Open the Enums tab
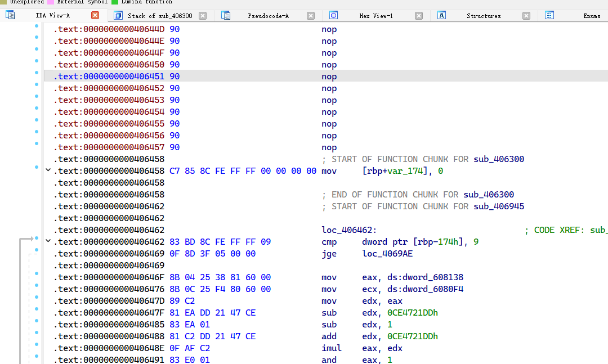Viewport: 608px width, 364px height. [591, 16]
